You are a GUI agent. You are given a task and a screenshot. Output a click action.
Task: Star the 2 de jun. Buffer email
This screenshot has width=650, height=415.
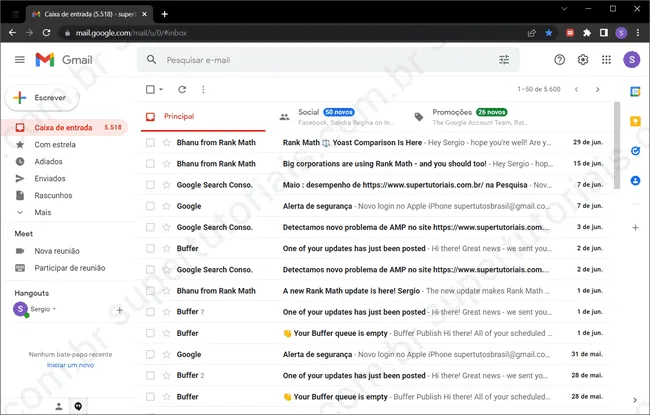tap(166, 248)
